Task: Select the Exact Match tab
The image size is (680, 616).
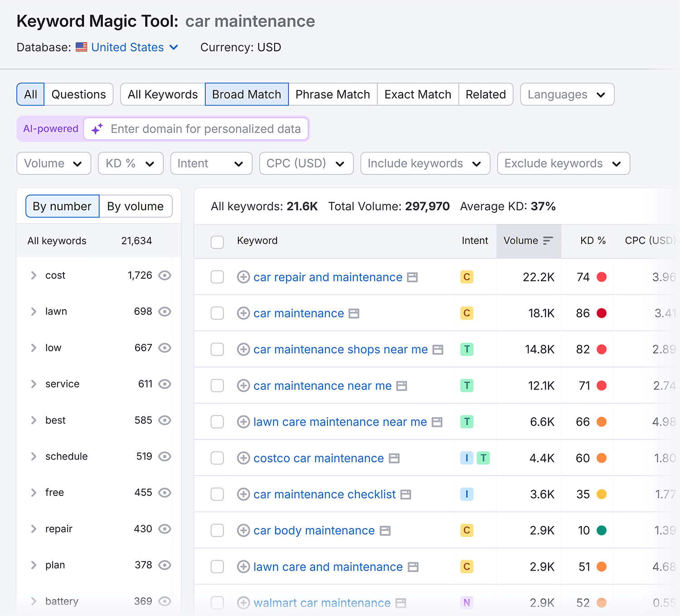Action: pos(418,94)
